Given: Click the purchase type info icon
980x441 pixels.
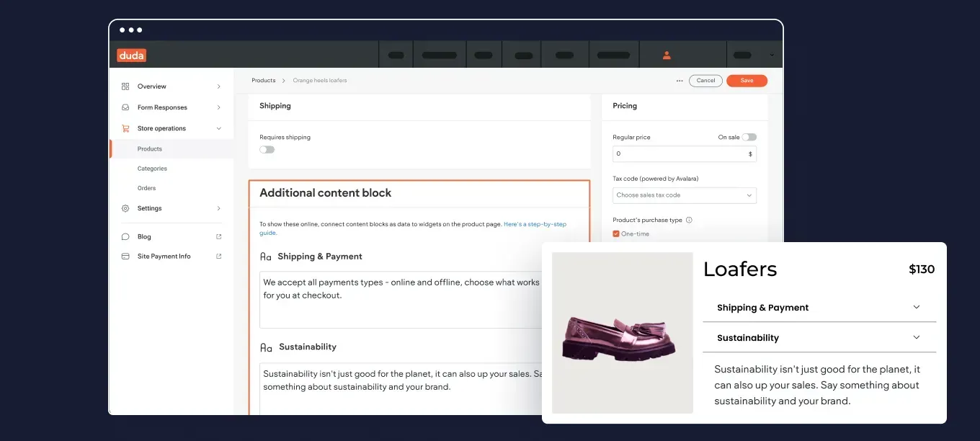Looking at the screenshot, I should tap(689, 220).
